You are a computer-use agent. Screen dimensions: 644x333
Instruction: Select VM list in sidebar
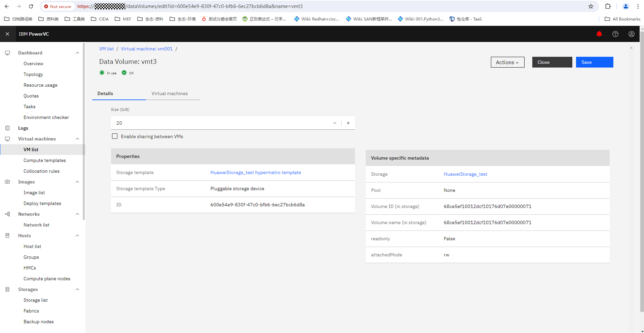pos(31,150)
